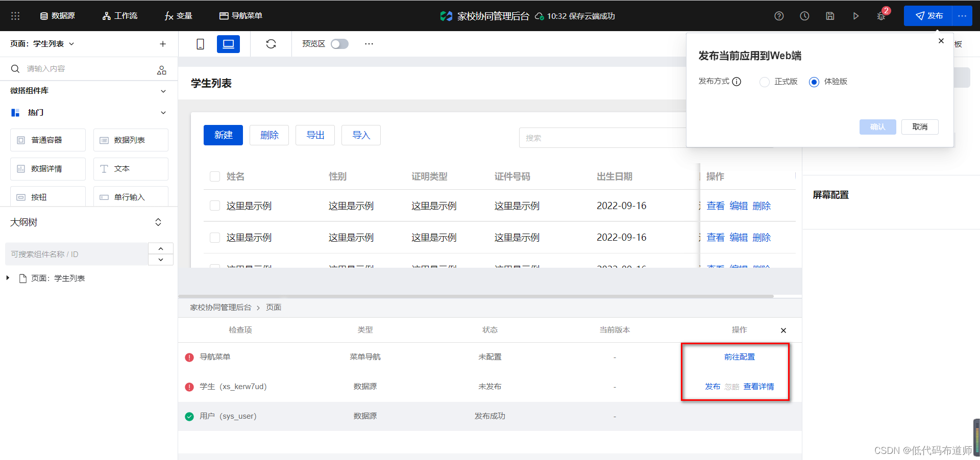Screen dimensions: 980x460
Task: Open the 变量 variables menu
Action: [x=178, y=16]
